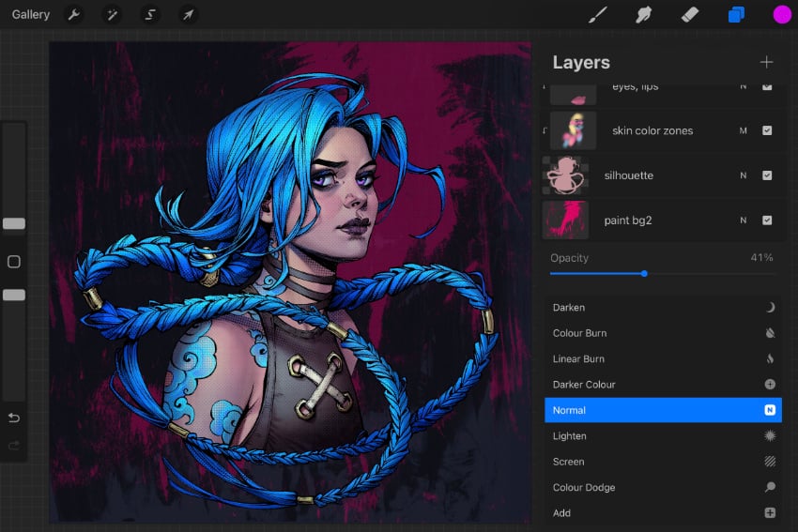This screenshot has height=532, width=798.
Task: Open blend mode M of skin color zones
Action: click(x=743, y=130)
